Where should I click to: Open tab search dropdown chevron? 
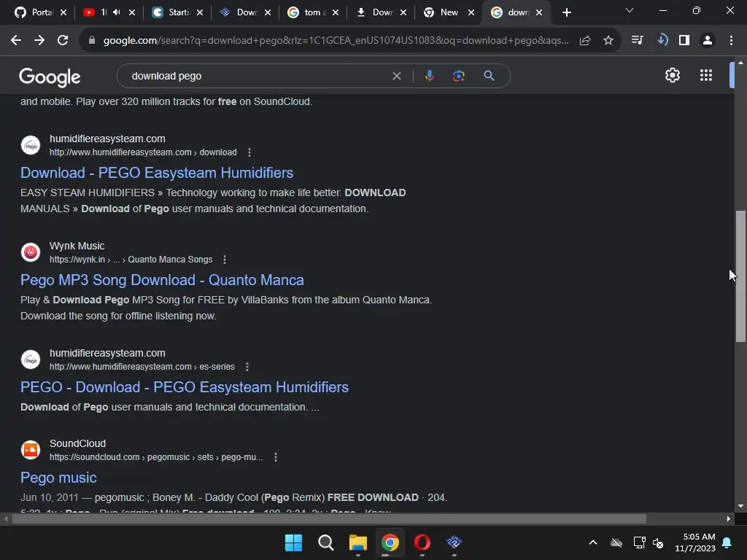pyautogui.click(x=630, y=10)
